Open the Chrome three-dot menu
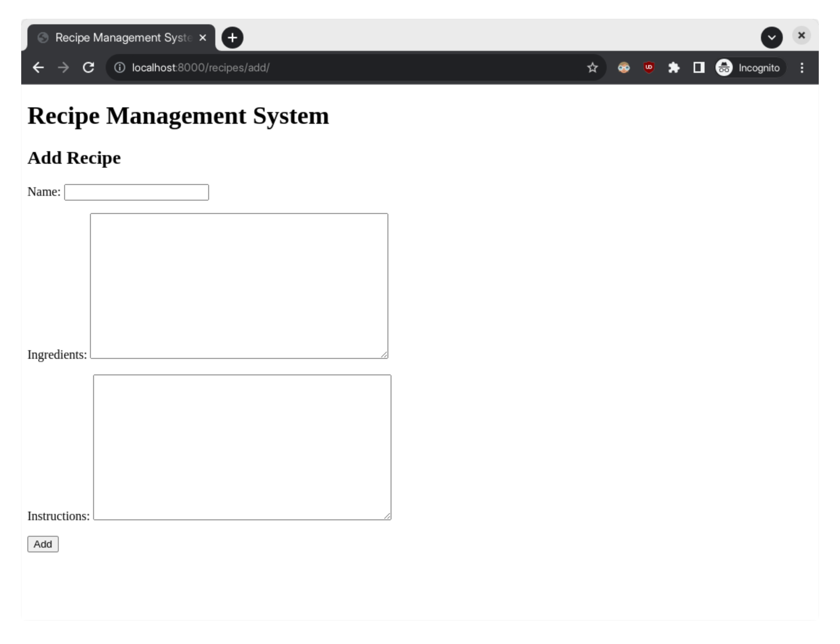The height and width of the screenshot is (644, 840). click(x=802, y=68)
